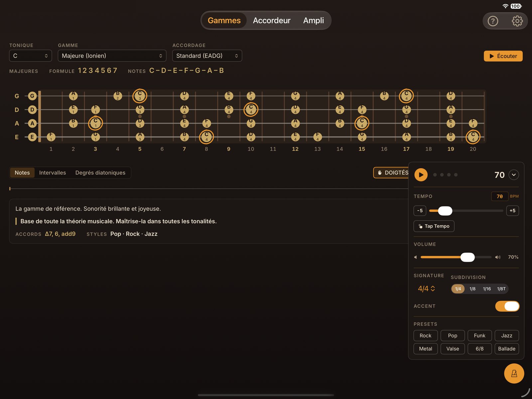
Task: Select the 1/8T triplet subdivision
Action: (x=501, y=289)
